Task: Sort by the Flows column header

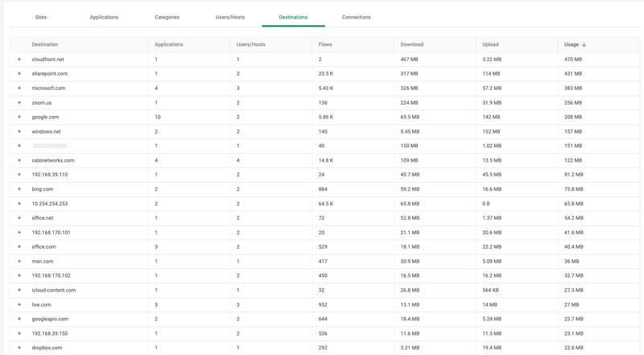Action: (x=325, y=44)
